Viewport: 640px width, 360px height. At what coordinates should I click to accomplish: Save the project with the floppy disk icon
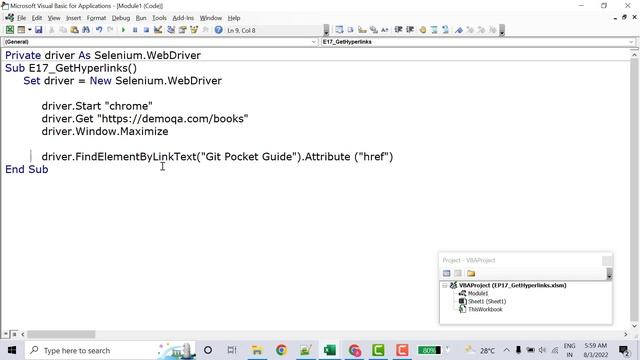click(x=38, y=30)
